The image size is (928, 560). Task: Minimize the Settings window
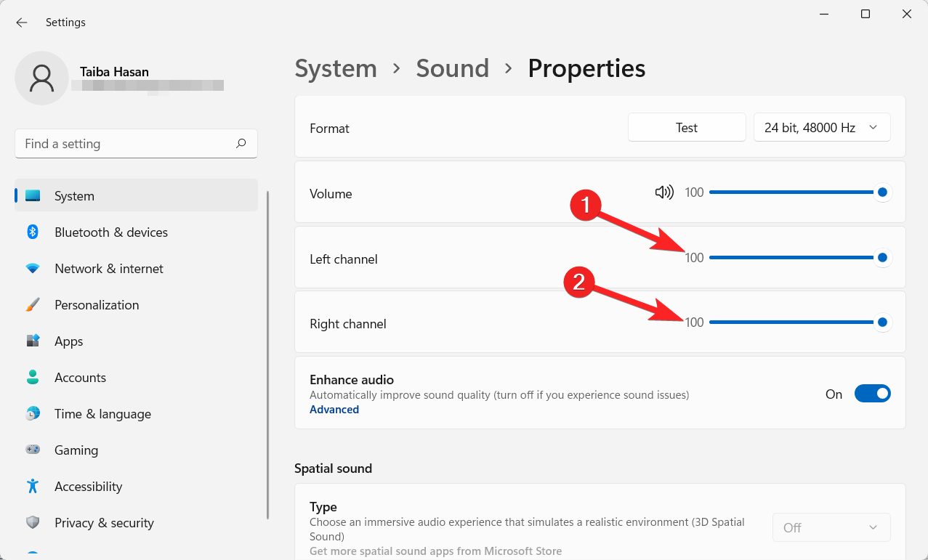click(824, 14)
